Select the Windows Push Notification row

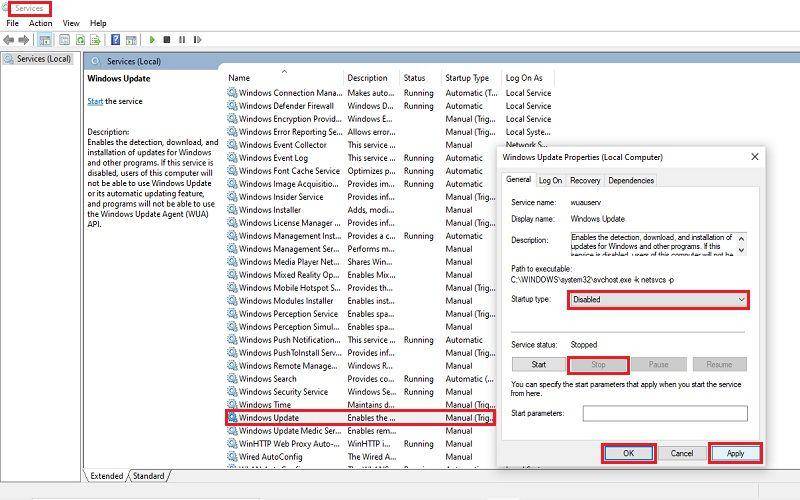point(360,339)
